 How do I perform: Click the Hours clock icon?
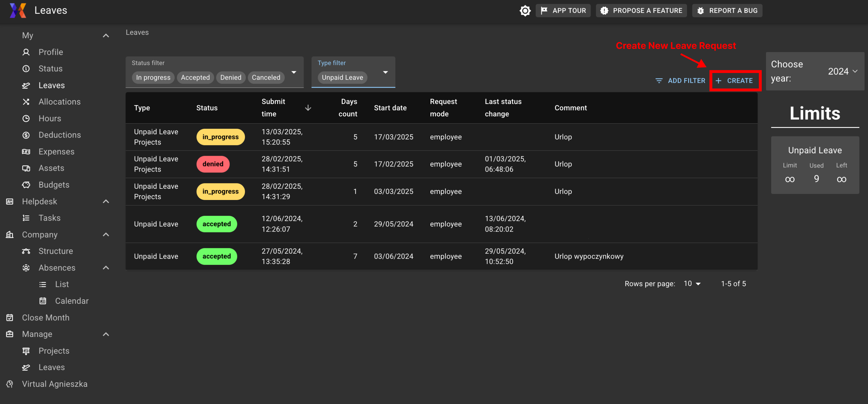[26, 118]
